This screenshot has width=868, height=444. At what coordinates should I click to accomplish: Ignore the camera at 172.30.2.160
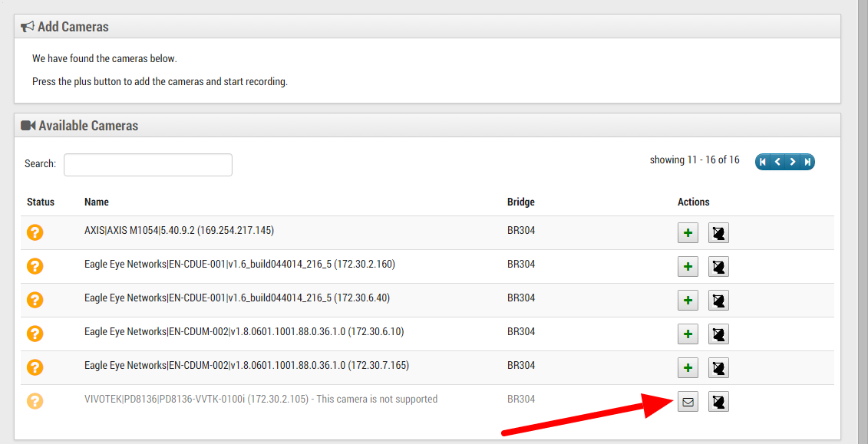point(718,267)
